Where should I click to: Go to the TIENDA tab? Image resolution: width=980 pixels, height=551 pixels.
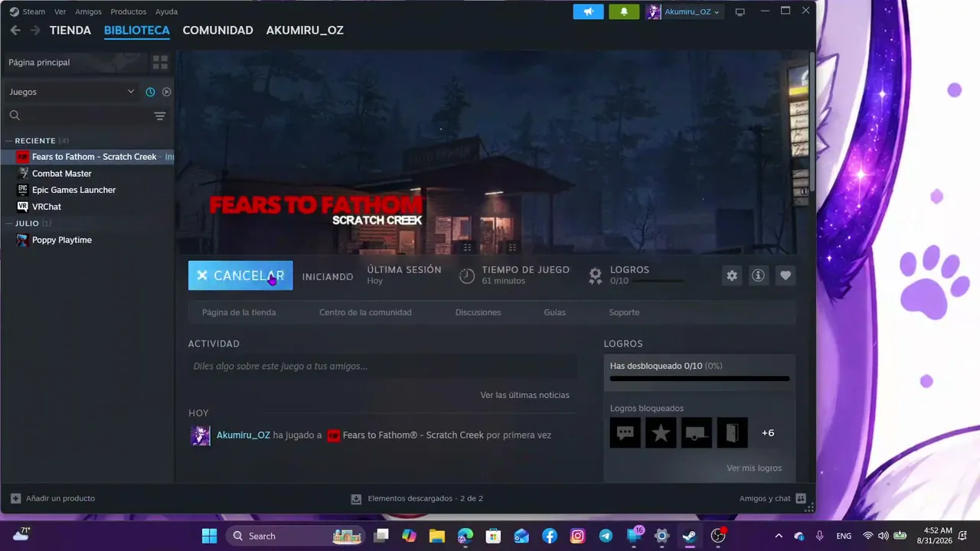pos(70,31)
